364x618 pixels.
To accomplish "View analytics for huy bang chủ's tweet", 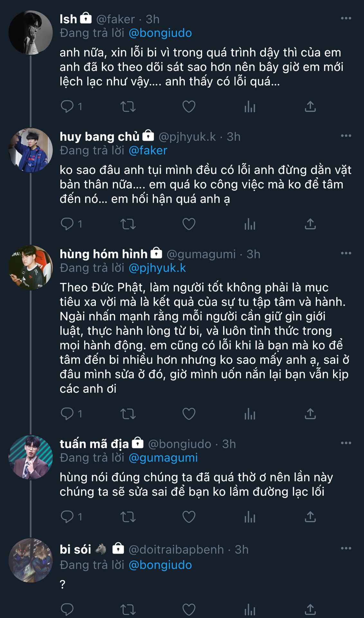I will click(250, 224).
